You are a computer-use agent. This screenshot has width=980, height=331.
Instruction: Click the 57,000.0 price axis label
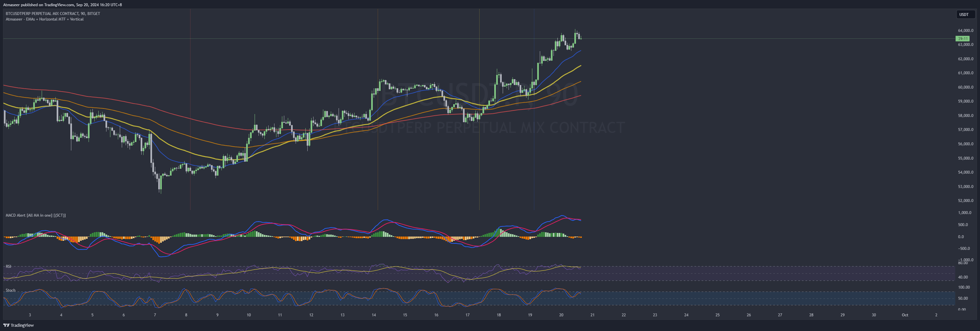(x=966, y=130)
